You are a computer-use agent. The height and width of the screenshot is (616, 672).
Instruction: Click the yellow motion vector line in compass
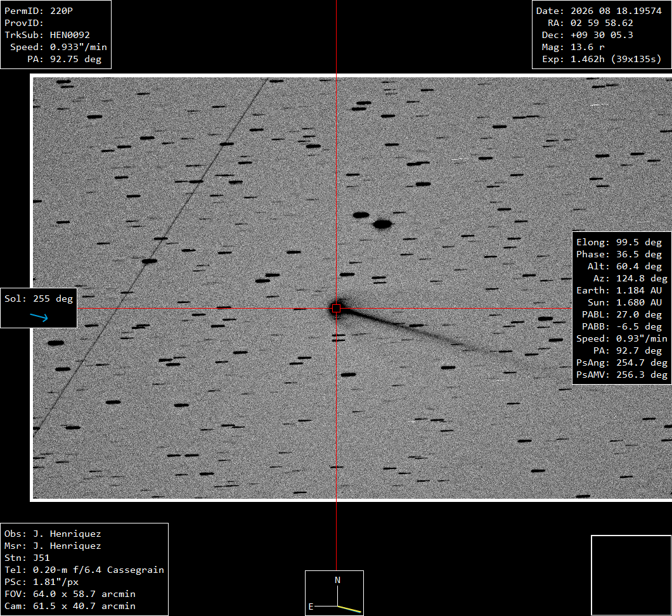tap(349, 609)
